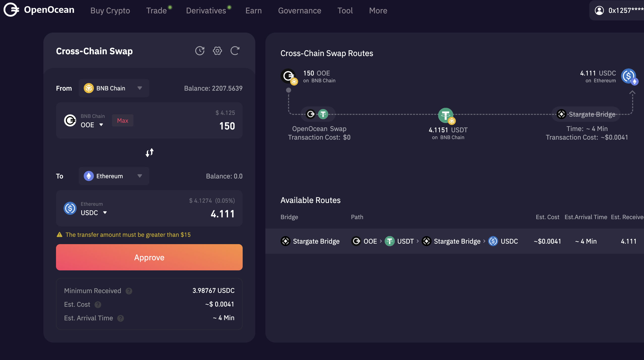Open swap settings gear icon
The image size is (644, 360).
pos(217,51)
